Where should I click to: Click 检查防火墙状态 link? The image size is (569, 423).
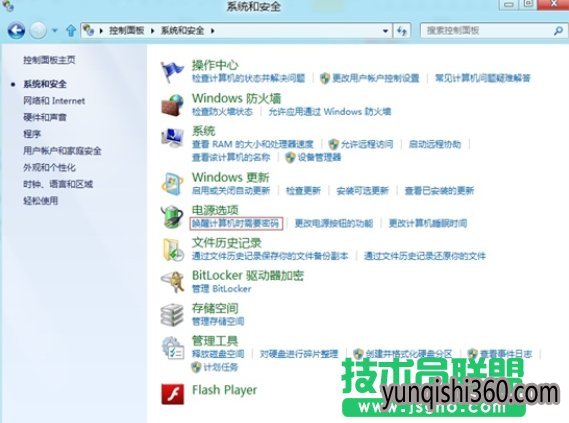pos(222,111)
